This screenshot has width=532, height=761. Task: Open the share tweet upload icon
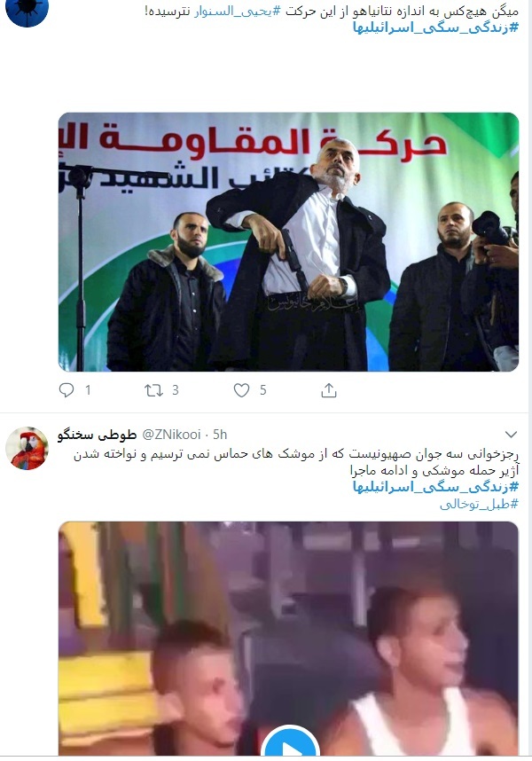(x=329, y=390)
